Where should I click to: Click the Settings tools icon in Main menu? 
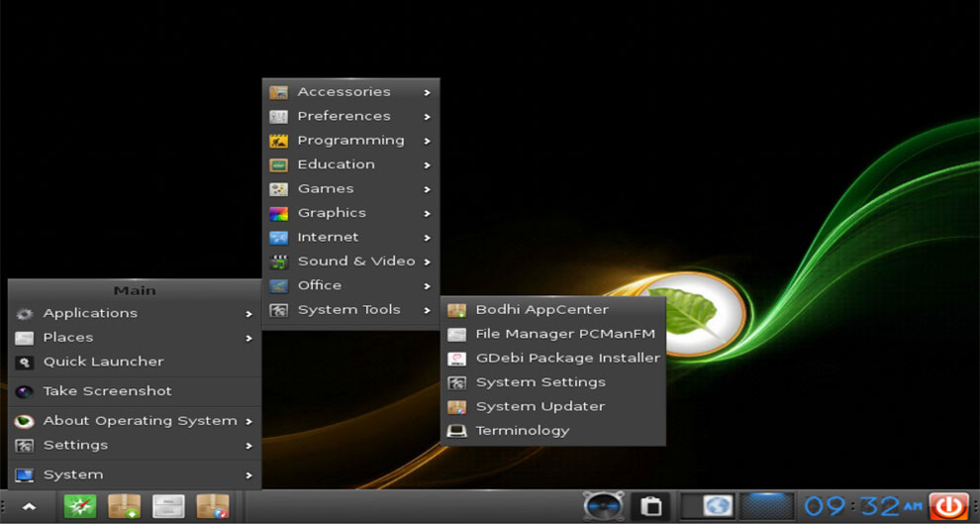click(x=25, y=446)
